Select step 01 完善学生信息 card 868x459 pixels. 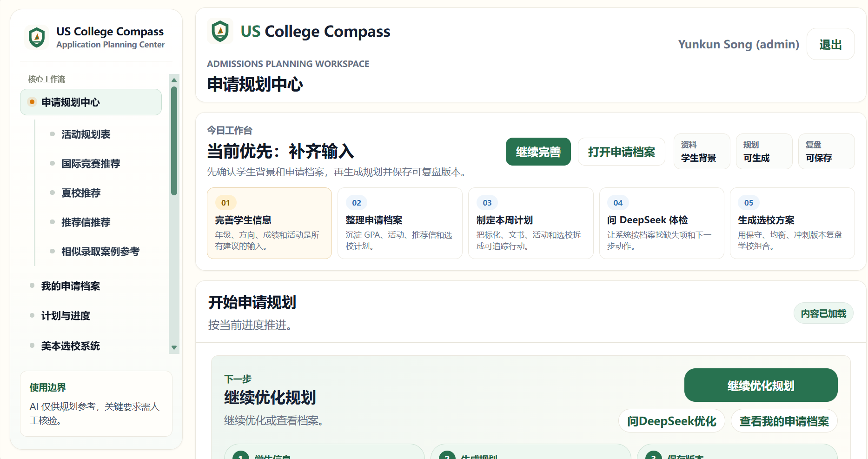click(269, 223)
